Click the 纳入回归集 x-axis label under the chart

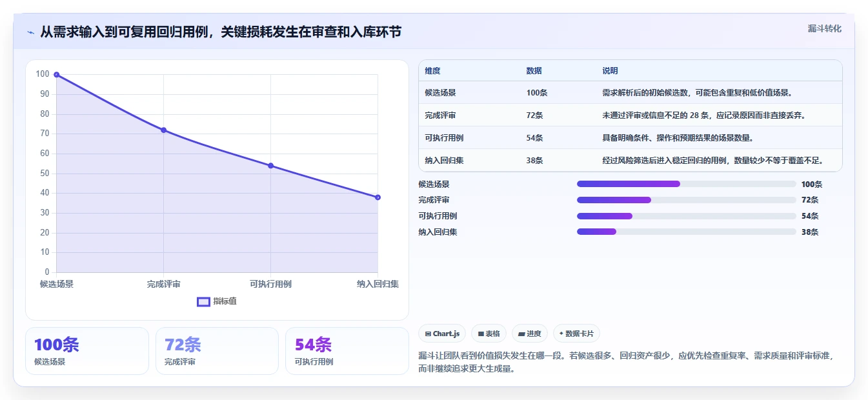click(x=378, y=284)
